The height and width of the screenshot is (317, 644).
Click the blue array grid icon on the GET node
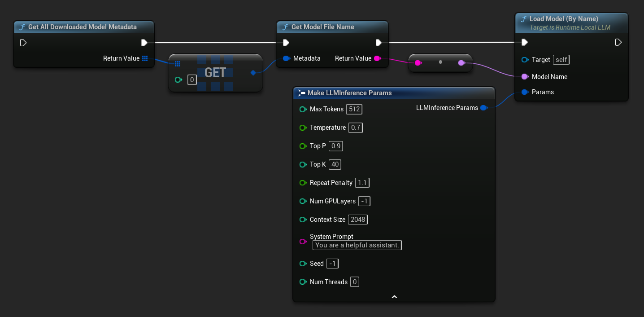pos(177,63)
